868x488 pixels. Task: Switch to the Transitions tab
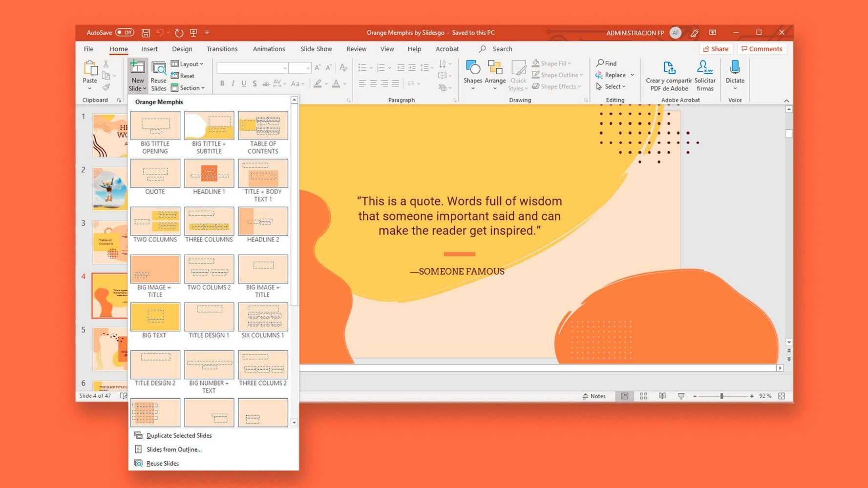click(222, 49)
